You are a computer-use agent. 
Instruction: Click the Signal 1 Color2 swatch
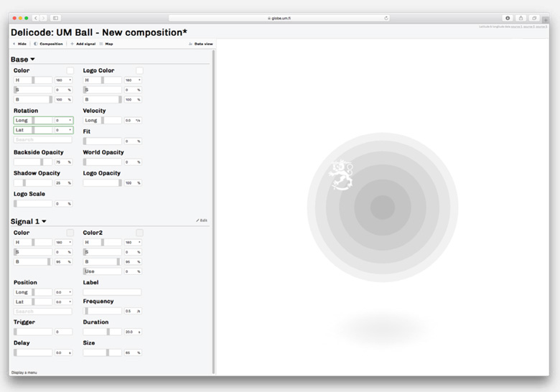coord(139,233)
